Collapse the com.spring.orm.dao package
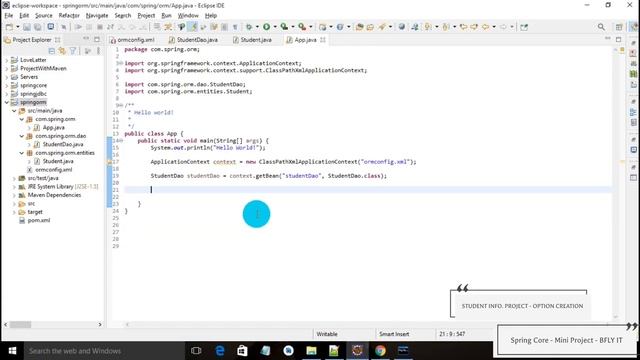Viewport: 640px width, 360px height. click(22, 136)
